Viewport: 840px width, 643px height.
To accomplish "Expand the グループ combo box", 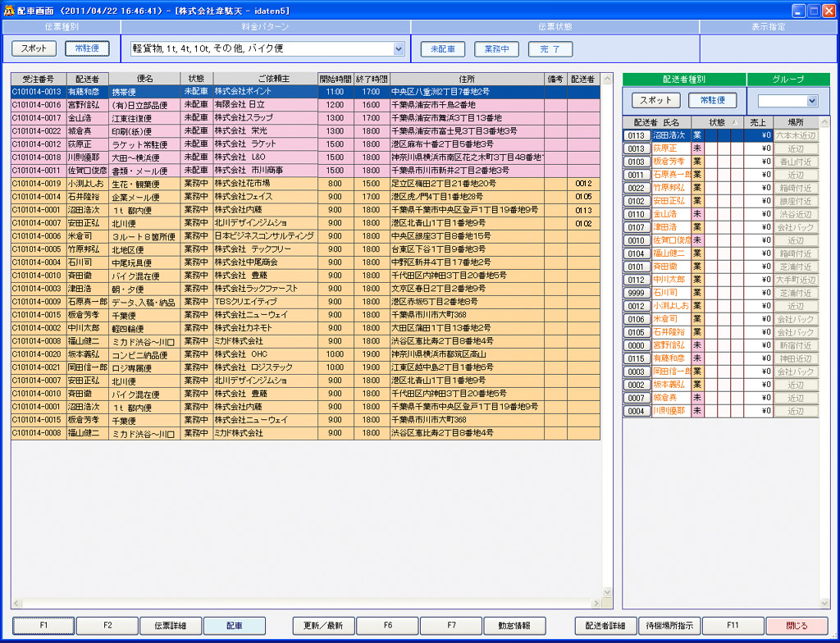I will click(812, 100).
